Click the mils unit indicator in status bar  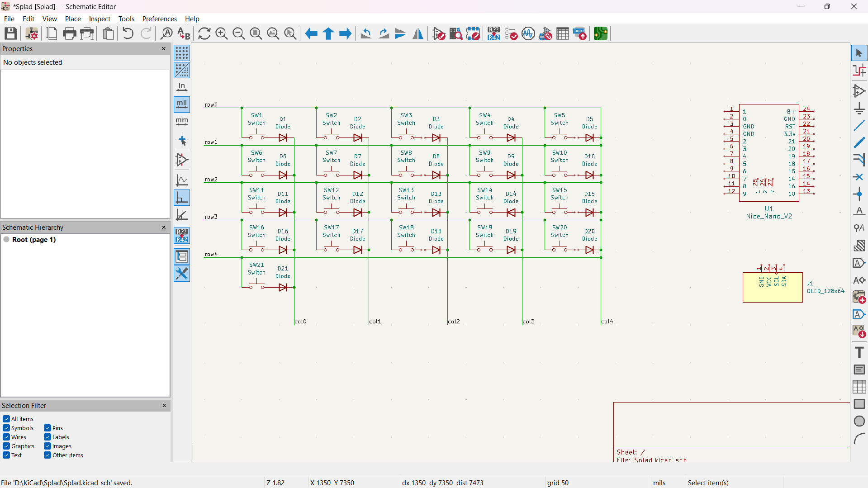tap(659, 483)
